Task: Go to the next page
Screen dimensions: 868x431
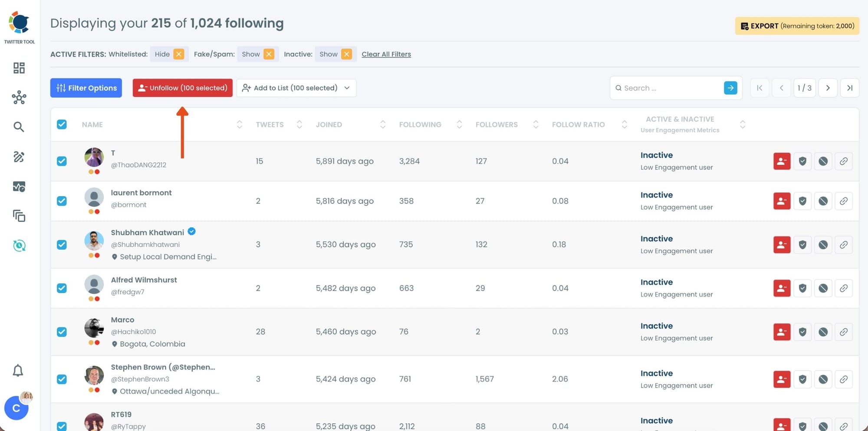Action: tap(828, 88)
